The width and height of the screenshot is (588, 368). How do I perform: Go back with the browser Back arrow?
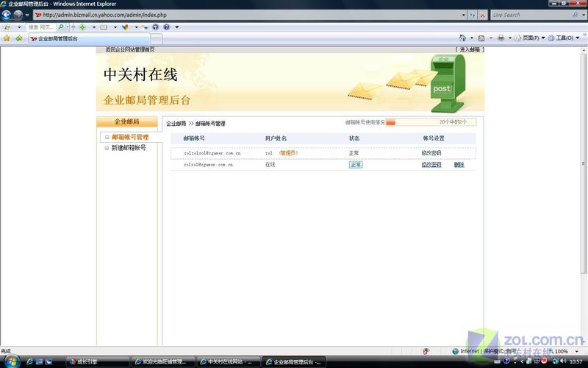7,15
